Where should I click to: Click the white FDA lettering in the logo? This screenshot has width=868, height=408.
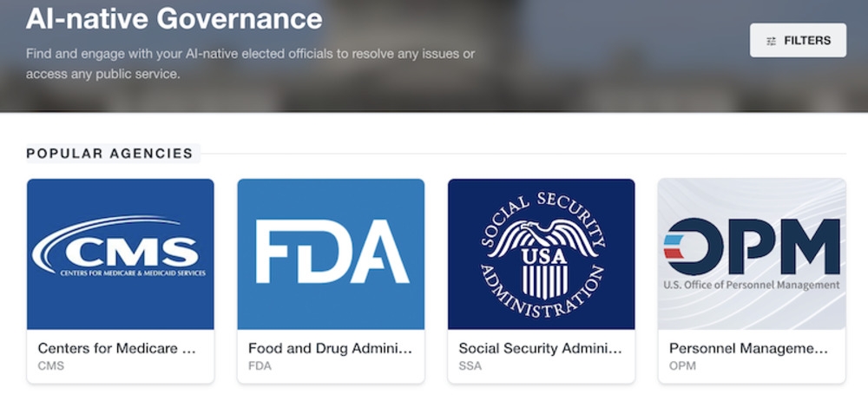click(332, 251)
